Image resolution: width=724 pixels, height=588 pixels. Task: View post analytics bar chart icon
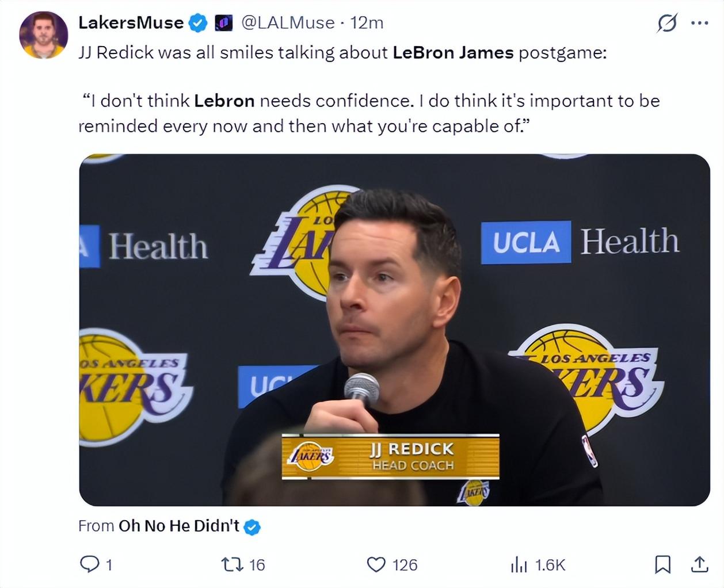519,565
